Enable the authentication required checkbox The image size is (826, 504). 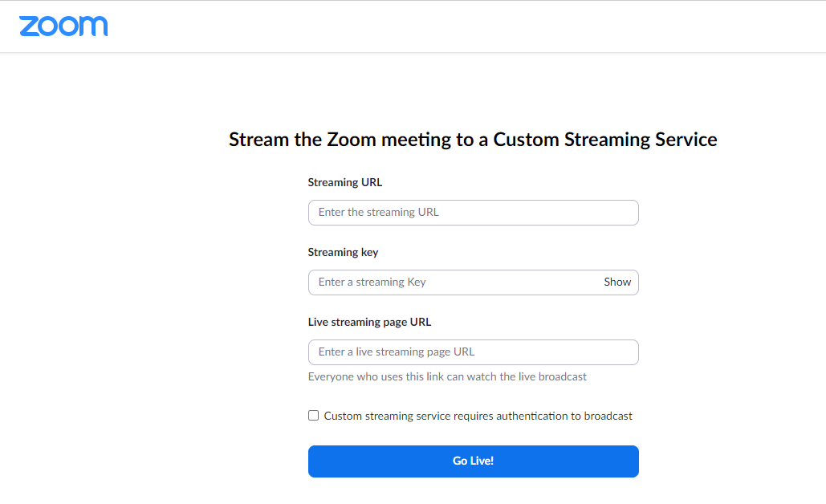(314, 416)
